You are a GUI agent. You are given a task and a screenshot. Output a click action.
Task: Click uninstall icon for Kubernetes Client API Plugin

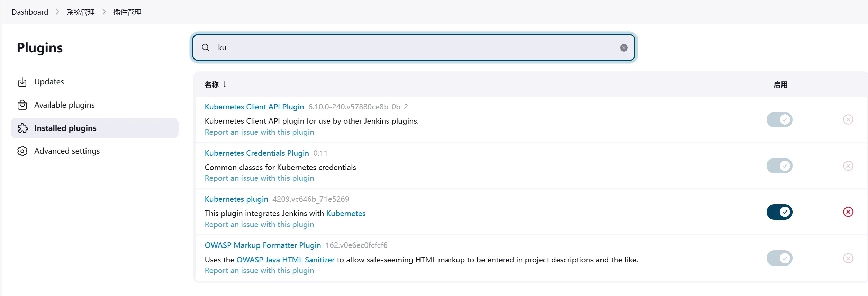[848, 120]
